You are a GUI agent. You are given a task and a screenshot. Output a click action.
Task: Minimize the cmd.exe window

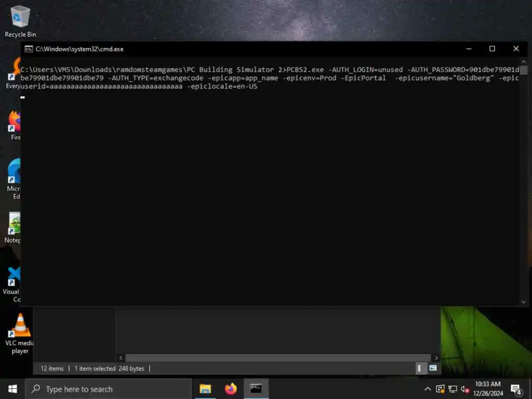[x=469, y=49]
